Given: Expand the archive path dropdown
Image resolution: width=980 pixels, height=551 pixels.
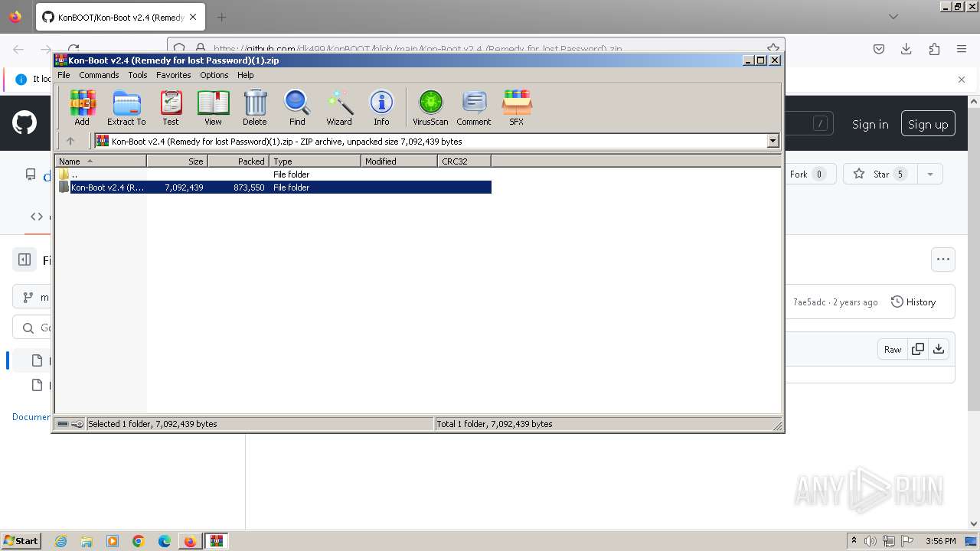Looking at the screenshot, I should [x=773, y=141].
